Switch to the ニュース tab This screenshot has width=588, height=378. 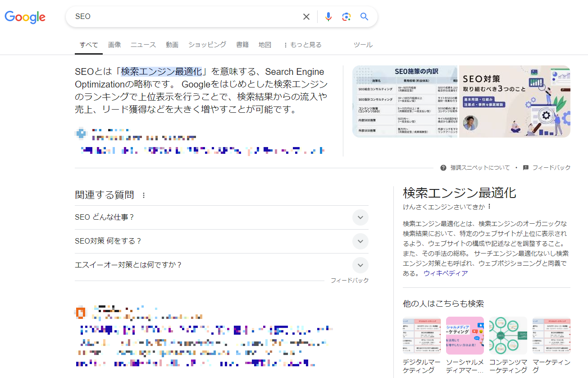(x=143, y=45)
